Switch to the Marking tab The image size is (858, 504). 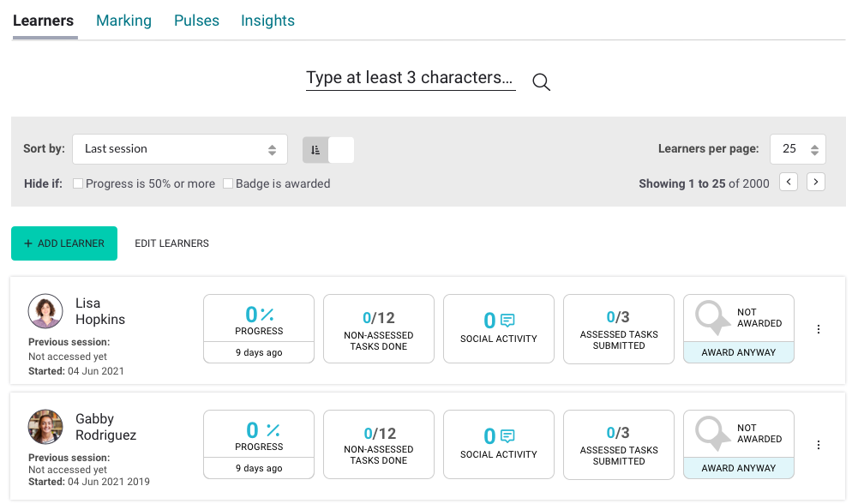(123, 21)
